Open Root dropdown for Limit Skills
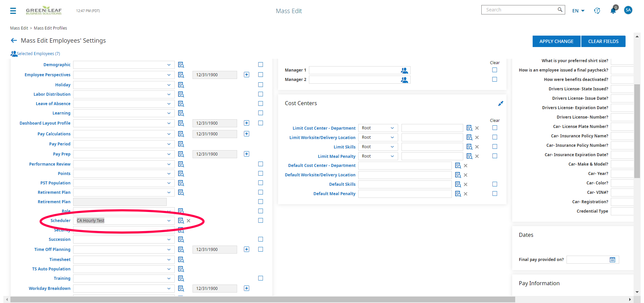 pyautogui.click(x=378, y=147)
